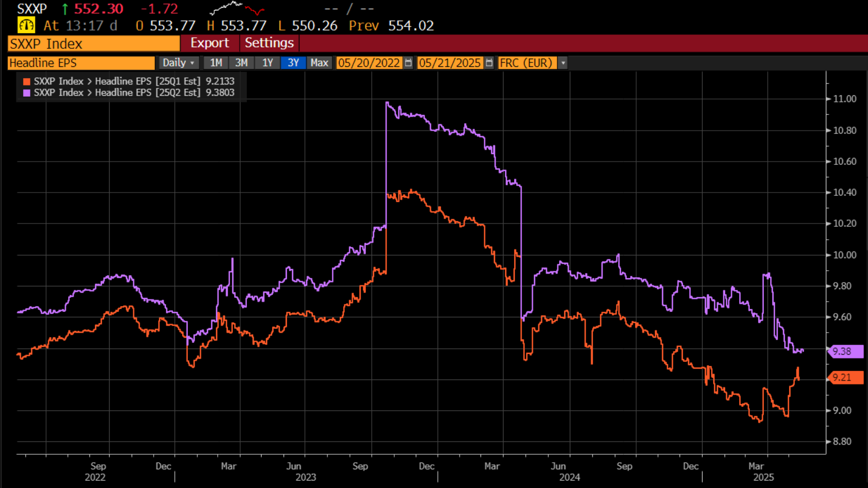
Task: Click the Headline EPS field
Action: point(81,62)
